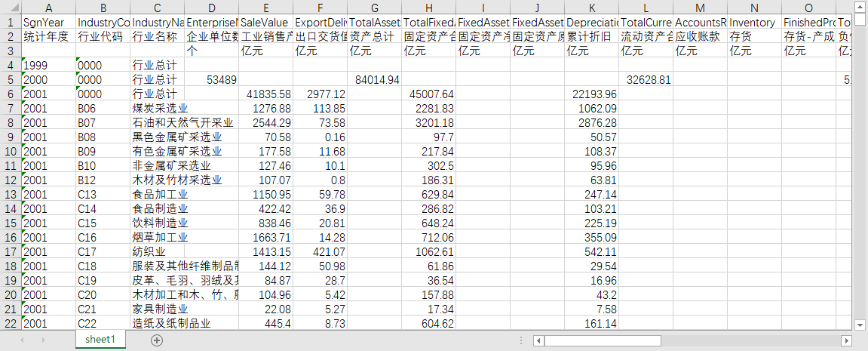Click cell with value 53489
The width and height of the screenshot is (868, 351).
point(211,80)
